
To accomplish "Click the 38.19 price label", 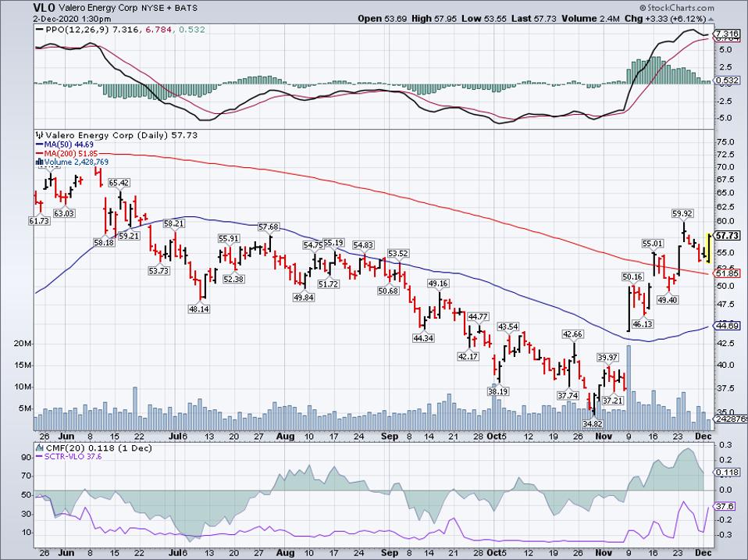I will click(x=497, y=391).
